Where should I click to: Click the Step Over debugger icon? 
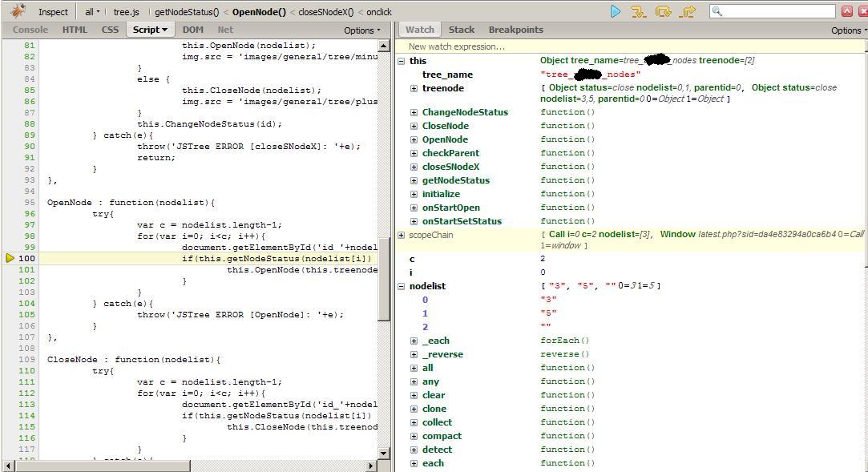(663, 11)
